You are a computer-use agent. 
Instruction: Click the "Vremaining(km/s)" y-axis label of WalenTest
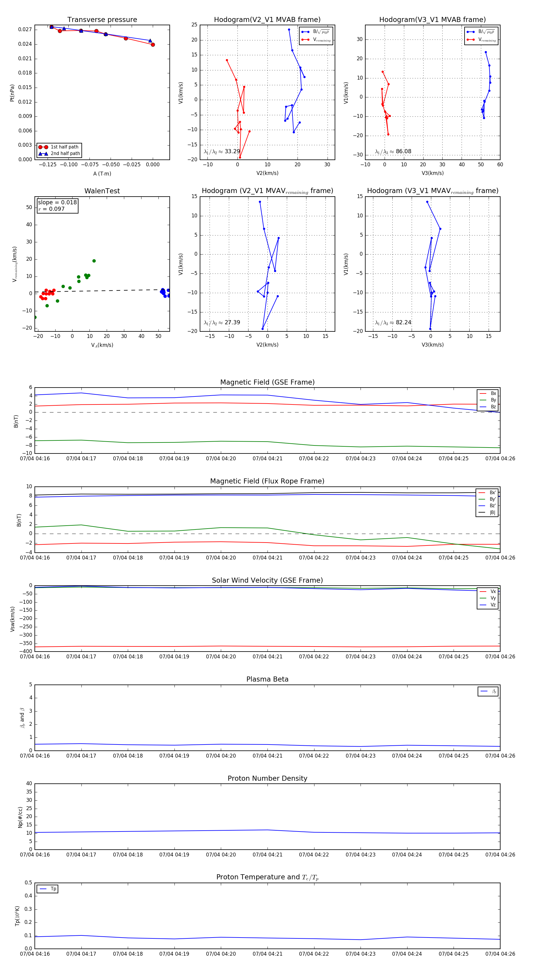[15, 264]
